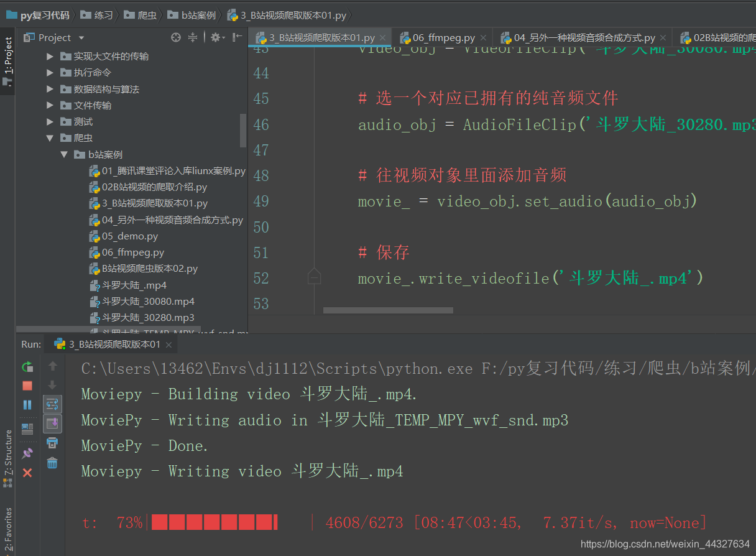
Task: Click the red 73% progress bar output
Action: click(x=394, y=522)
